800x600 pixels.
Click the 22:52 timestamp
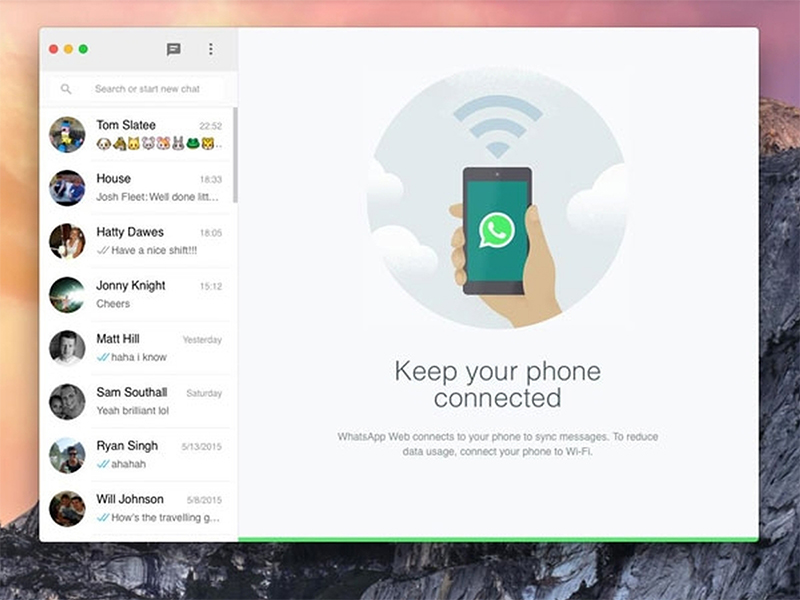click(x=211, y=126)
